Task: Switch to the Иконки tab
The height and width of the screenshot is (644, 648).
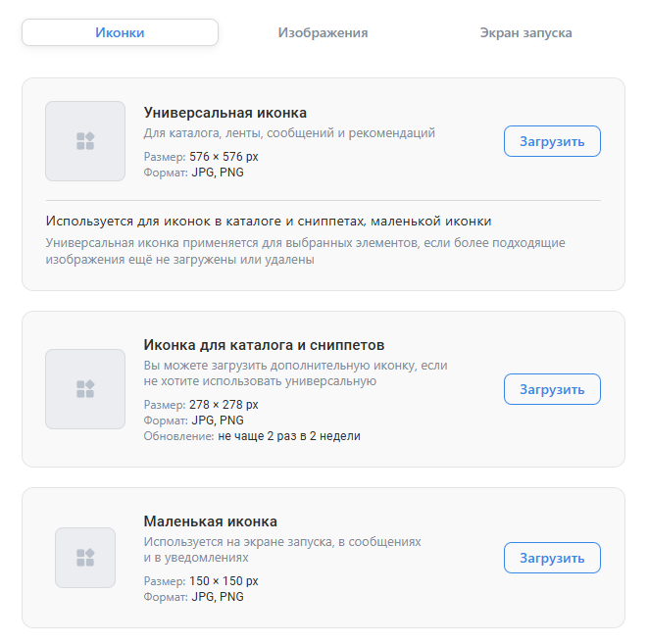Action: pyautogui.click(x=120, y=32)
